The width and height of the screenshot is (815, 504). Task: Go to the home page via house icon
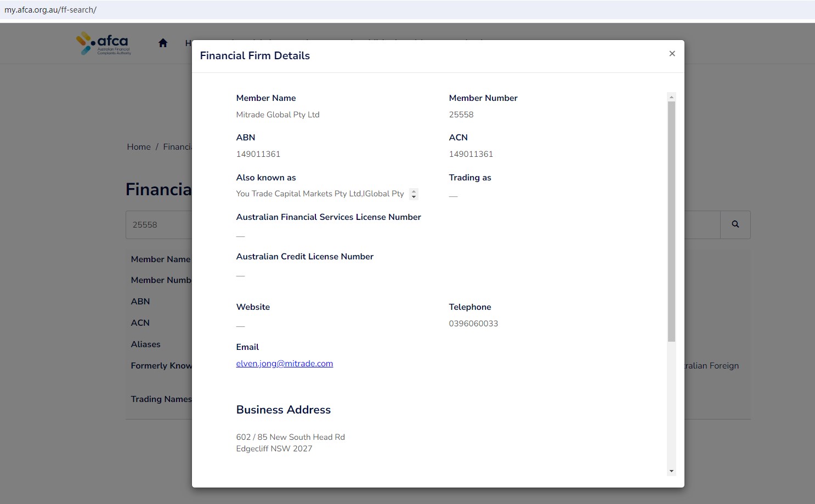(x=163, y=43)
